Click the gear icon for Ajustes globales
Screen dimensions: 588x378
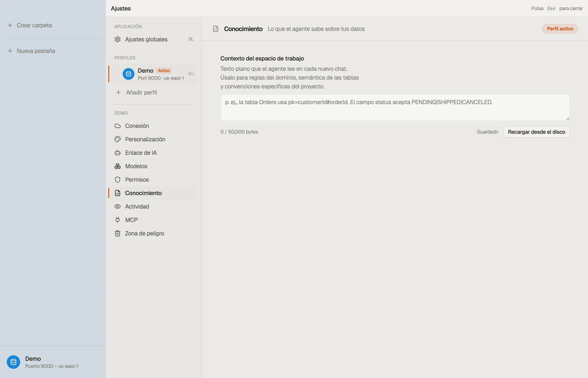[x=118, y=39]
